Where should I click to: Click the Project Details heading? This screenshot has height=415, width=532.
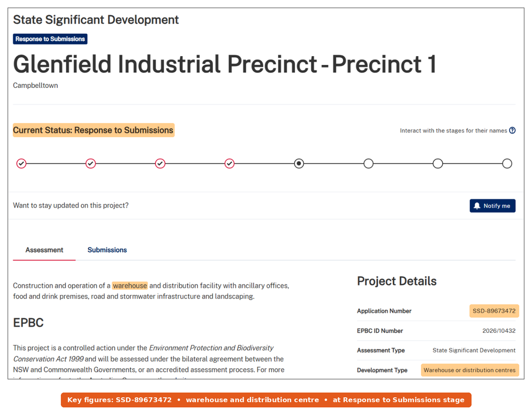click(396, 281)
